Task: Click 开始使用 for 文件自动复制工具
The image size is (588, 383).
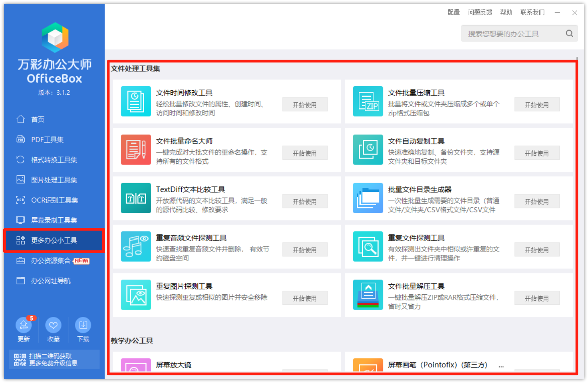Action: point(537,153)
